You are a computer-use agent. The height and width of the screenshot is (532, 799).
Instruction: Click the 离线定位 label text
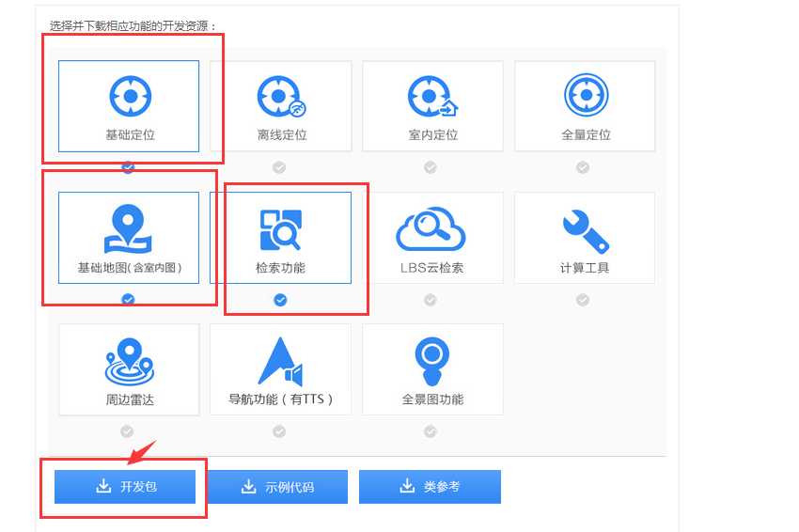pos(282,134)
